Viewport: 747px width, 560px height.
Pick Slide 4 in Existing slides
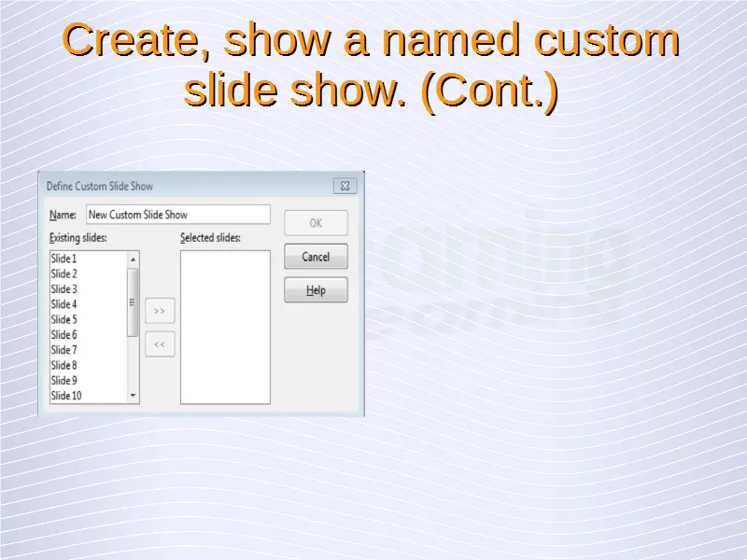coord(64,304)
